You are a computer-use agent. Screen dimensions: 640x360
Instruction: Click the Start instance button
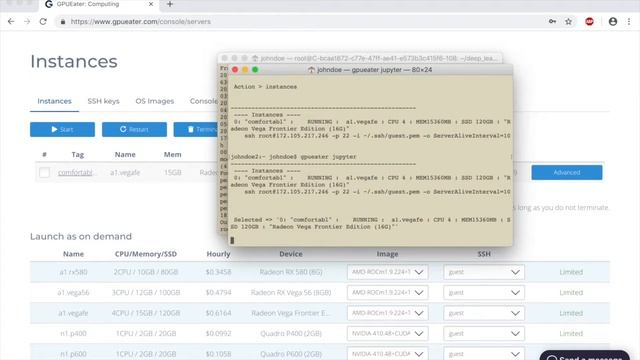tap(62, 129)
